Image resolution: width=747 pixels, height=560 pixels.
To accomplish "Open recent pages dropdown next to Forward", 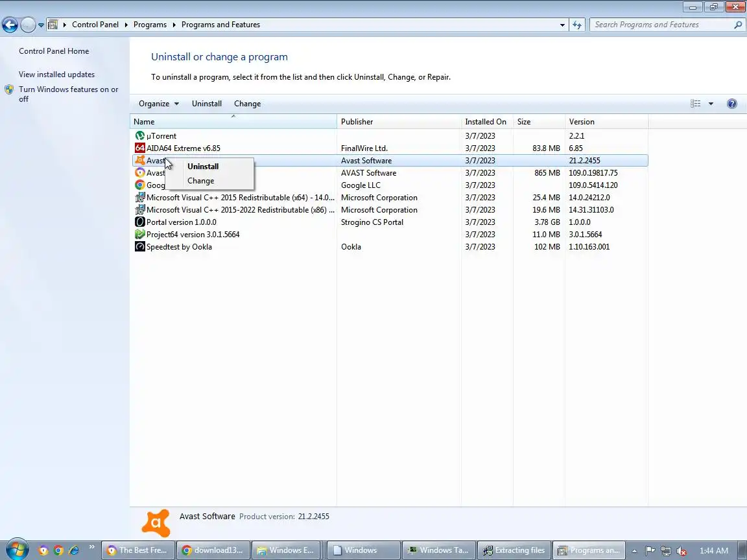I will [41, 25].
